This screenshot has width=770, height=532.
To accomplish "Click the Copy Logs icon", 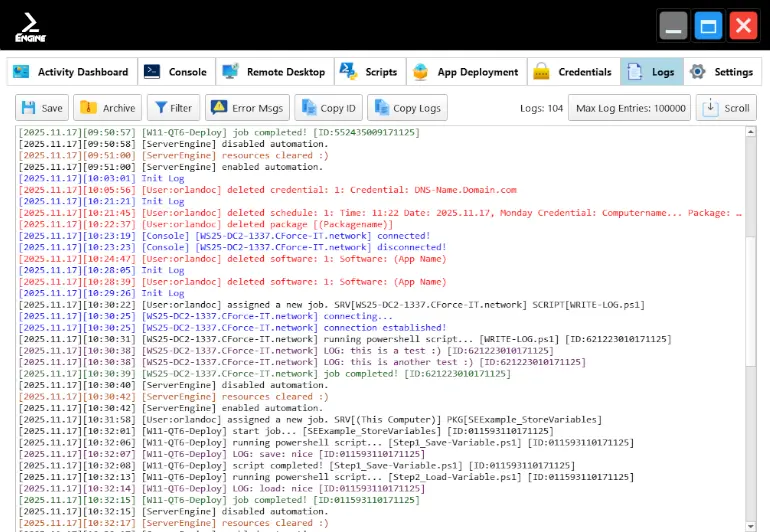I will [x=380, y=108].
